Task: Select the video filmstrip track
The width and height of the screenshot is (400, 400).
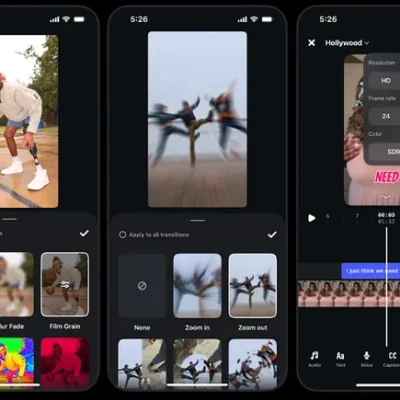Action: click(349, 293)
